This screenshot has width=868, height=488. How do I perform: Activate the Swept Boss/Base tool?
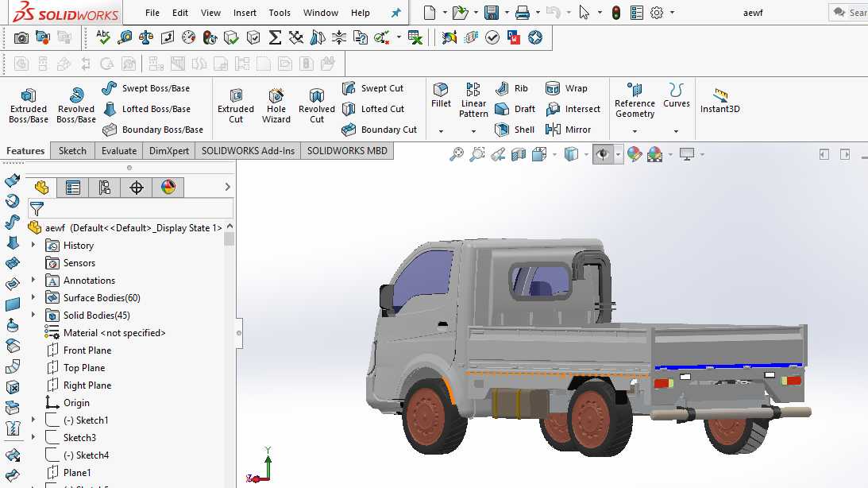click(146, 88)
